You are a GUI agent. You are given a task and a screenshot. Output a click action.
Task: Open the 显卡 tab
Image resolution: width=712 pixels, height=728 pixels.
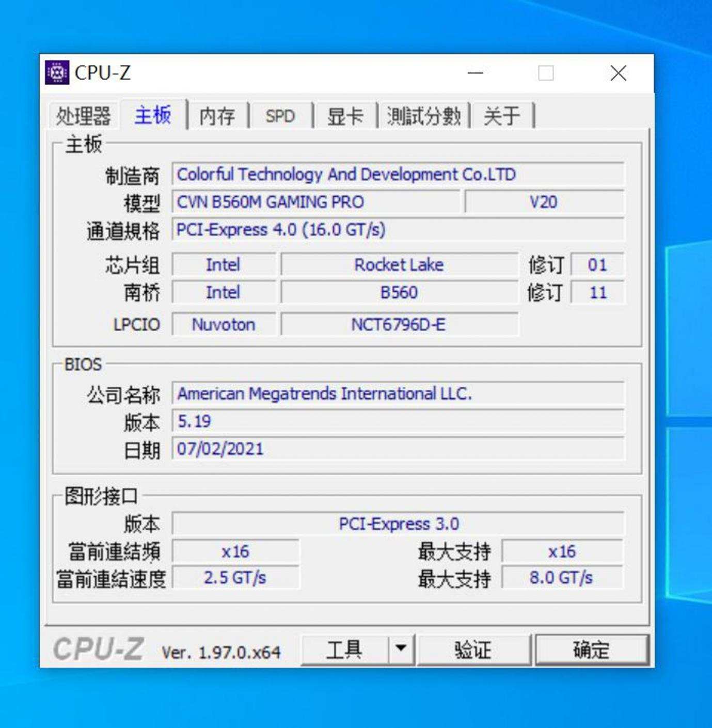(x=345, y=116)
